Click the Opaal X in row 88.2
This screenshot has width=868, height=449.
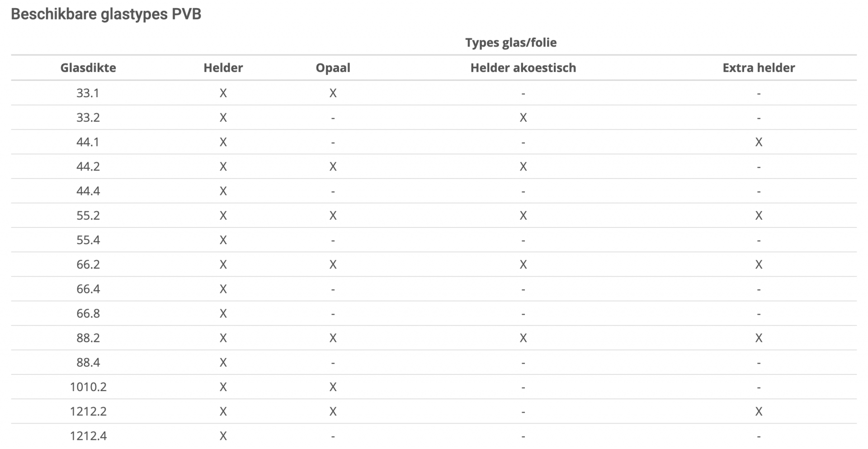[333, 338]
